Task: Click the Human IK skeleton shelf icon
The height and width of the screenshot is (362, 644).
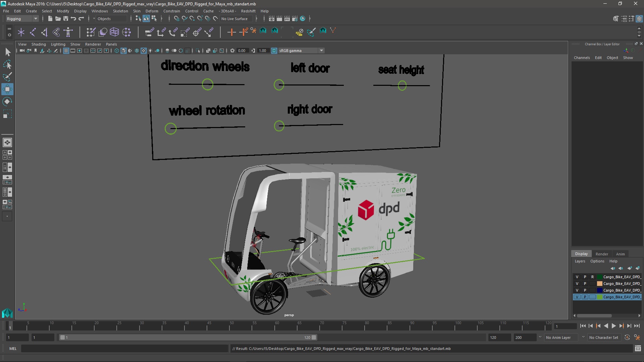Action: tap(68, 32)
